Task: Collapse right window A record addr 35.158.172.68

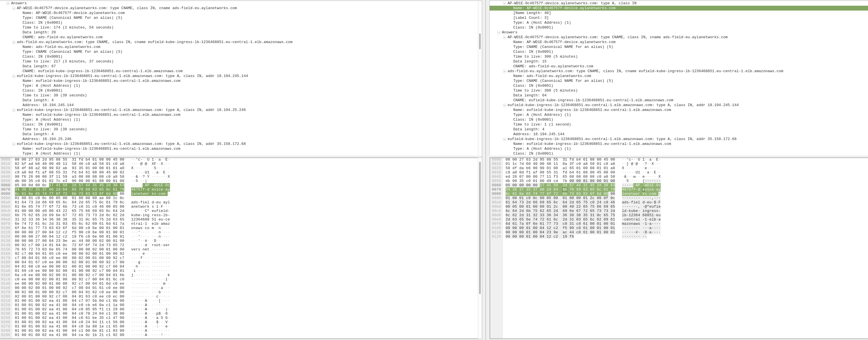Action: 504,139
